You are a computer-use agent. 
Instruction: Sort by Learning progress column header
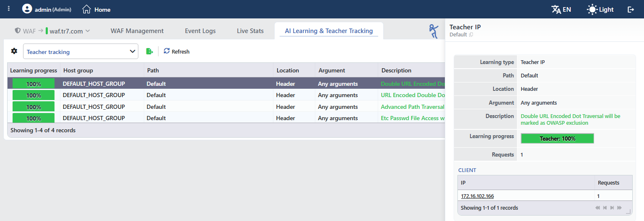[x=34, y=70]
